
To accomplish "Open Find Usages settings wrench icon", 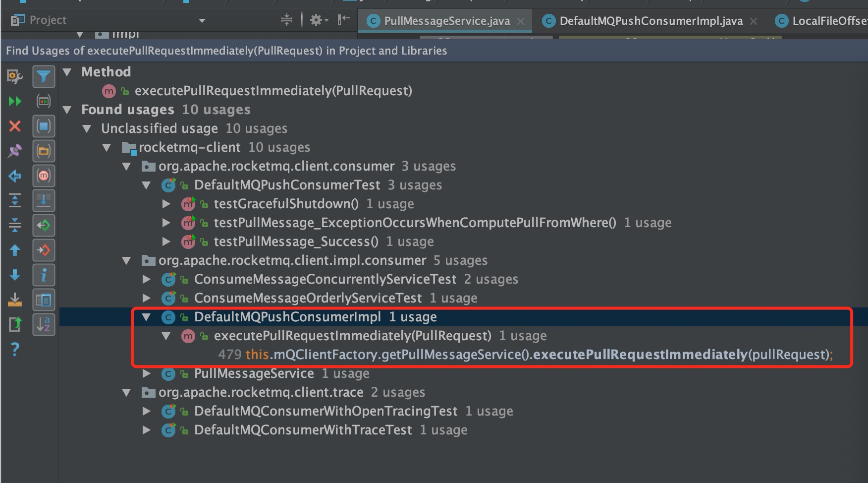I will 15,77.
